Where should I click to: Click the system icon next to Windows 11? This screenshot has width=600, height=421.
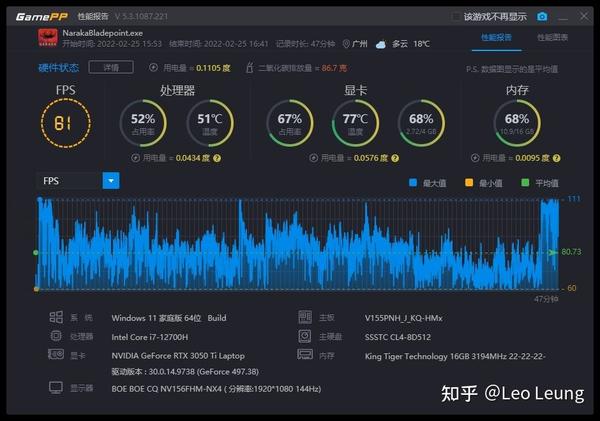pyautogui.click(x=56, y=317)
